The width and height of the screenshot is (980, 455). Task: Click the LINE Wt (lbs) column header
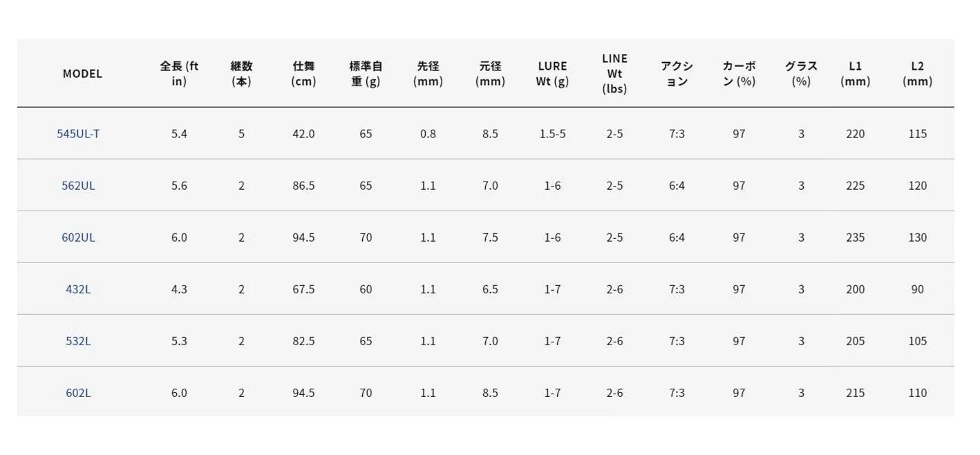tap(614, 74)
